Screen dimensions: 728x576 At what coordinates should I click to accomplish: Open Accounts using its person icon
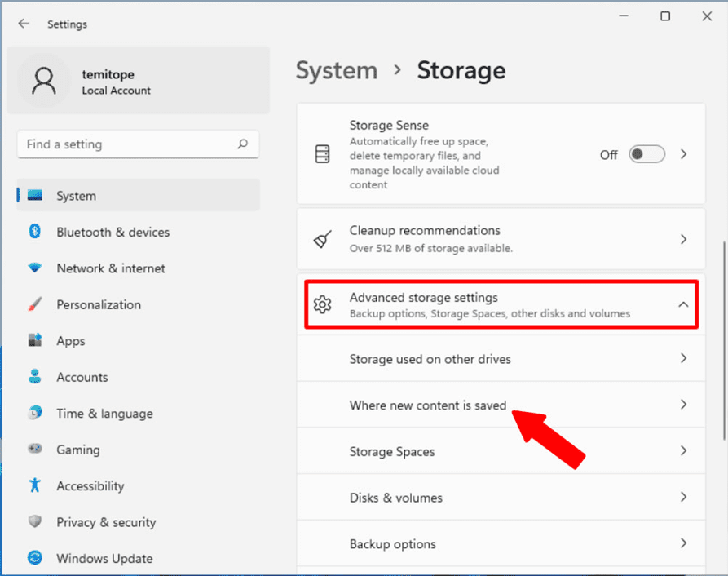tap(35, 377)
